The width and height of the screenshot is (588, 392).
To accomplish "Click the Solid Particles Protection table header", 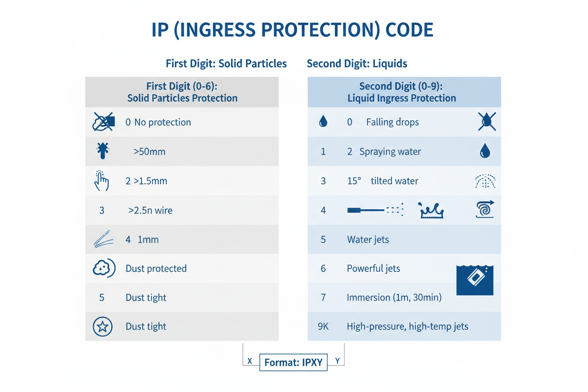I will pyautogui.click(x=182, y=92).
